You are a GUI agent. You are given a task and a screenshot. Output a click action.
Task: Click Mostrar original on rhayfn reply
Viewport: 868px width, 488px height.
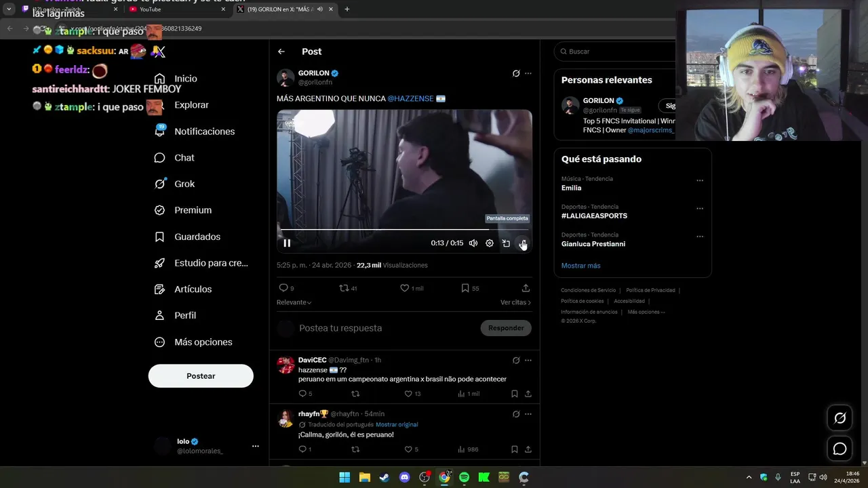pyautogui.click(x=397, y=424)
